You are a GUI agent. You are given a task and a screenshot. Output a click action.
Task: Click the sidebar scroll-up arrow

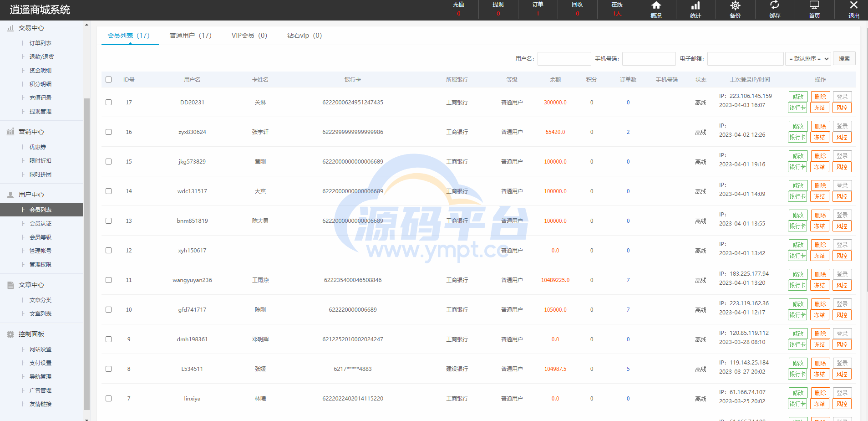coord(86,25)
